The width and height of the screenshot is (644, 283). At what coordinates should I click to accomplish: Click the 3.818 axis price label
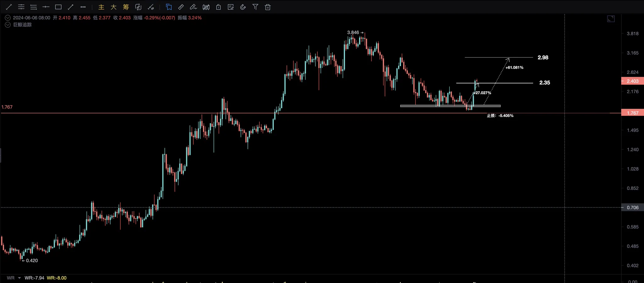coord(633,33)
